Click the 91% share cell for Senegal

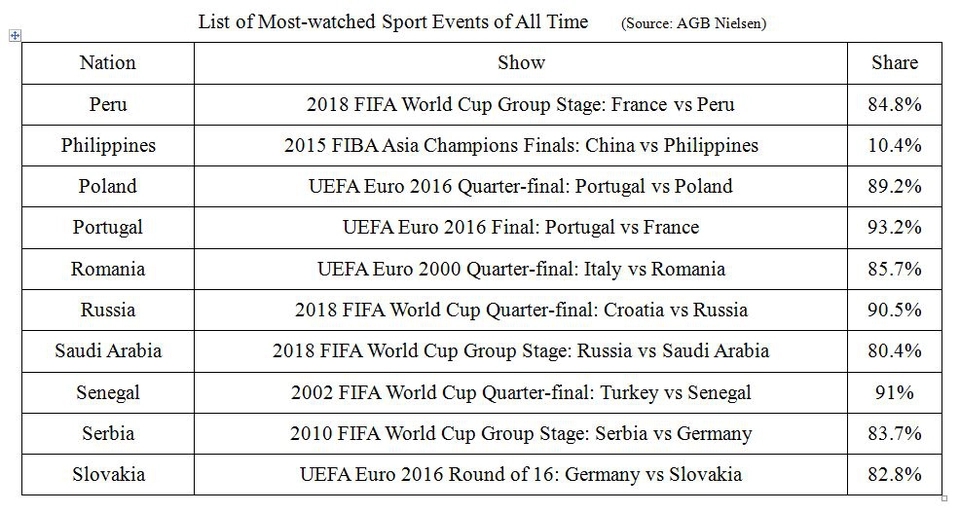tap(894, 393)
